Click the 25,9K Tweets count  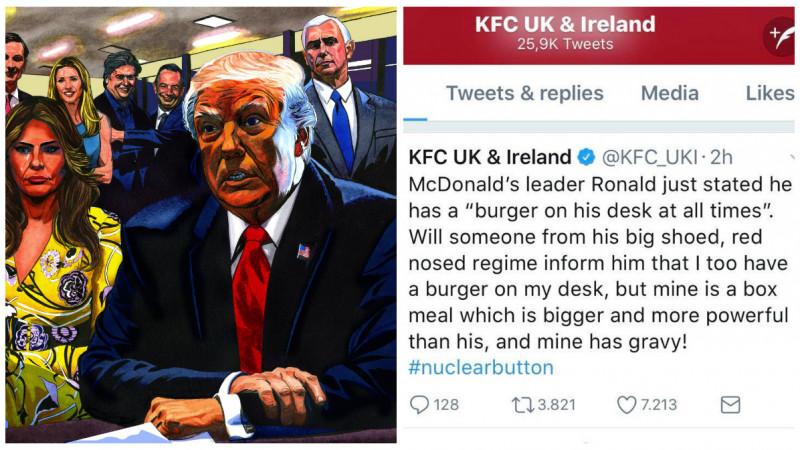pos(565,45)
